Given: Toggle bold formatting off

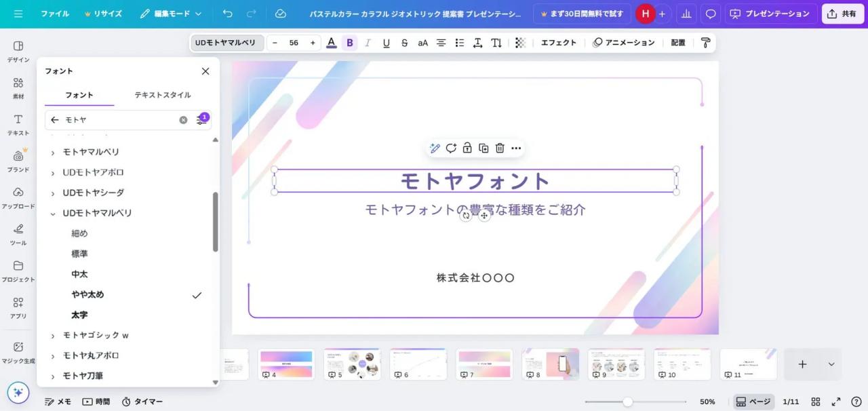Looking at the screenshot, I should [349, 43].
